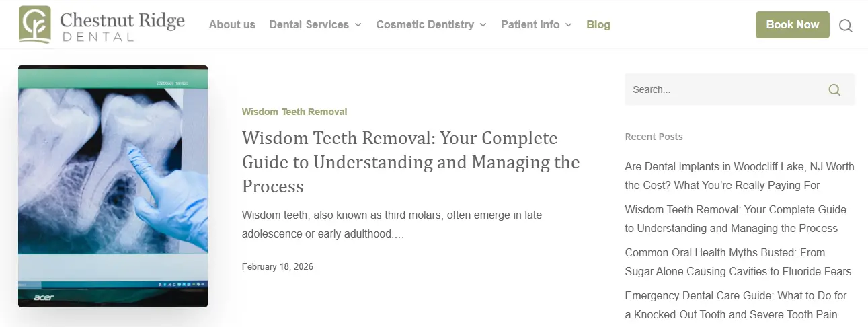Open the Emergency Dental Care Guide post
Image resolution: width=868 pixels, height=327 pixels.
coord(736,305)
